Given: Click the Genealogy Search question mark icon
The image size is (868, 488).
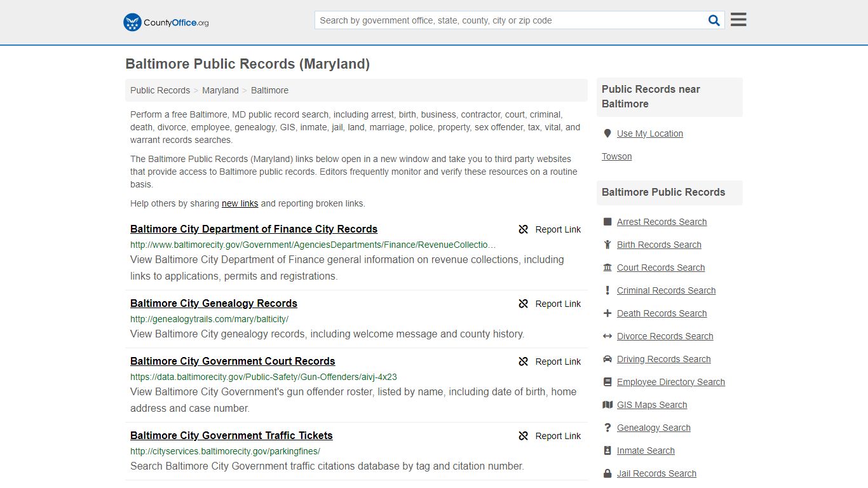Looking at the screenshot, I should point(607,428).
